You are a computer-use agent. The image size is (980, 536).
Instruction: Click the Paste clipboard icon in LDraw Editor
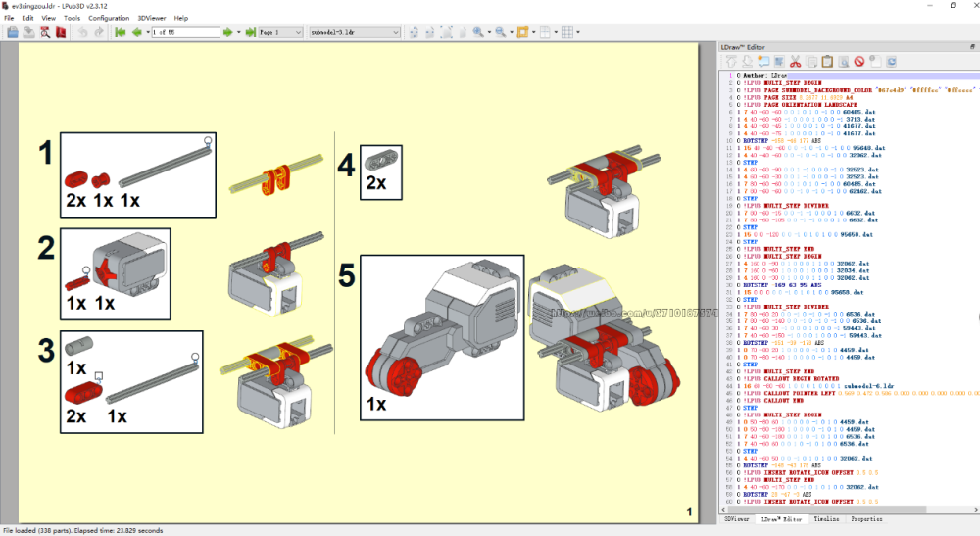click(x=827, y=61)
